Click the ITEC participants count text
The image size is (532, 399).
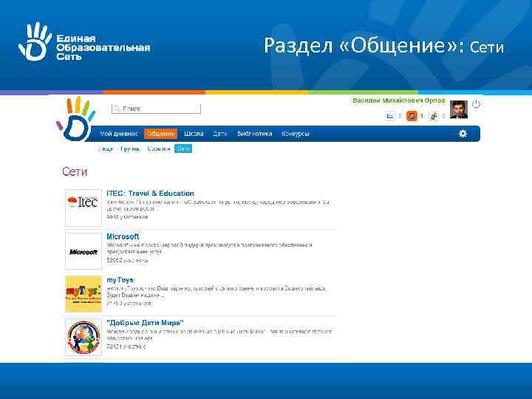click(127, 216)
